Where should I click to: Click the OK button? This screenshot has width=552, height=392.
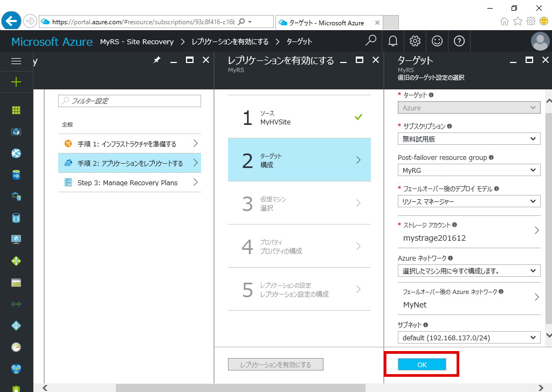pos(422,365)
